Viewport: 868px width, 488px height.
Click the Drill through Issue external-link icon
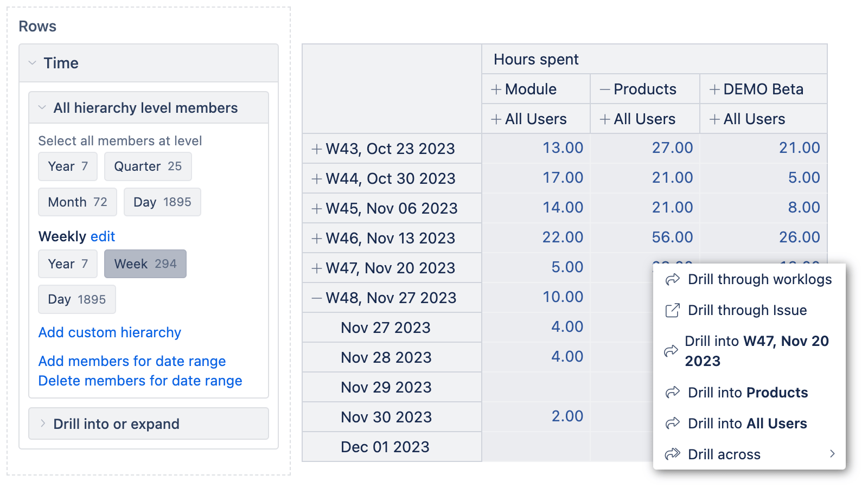pos(673,311)
